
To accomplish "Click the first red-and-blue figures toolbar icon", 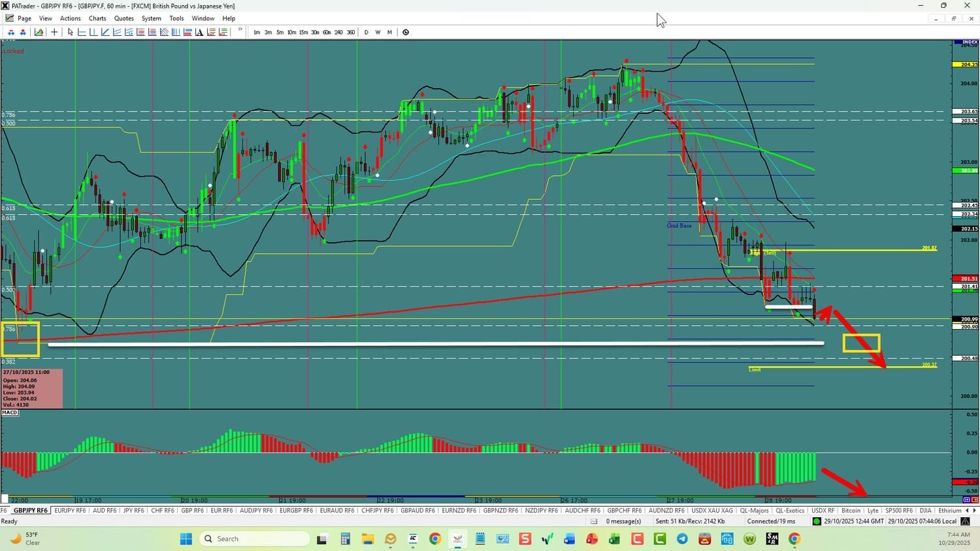I will click(11, 32).
